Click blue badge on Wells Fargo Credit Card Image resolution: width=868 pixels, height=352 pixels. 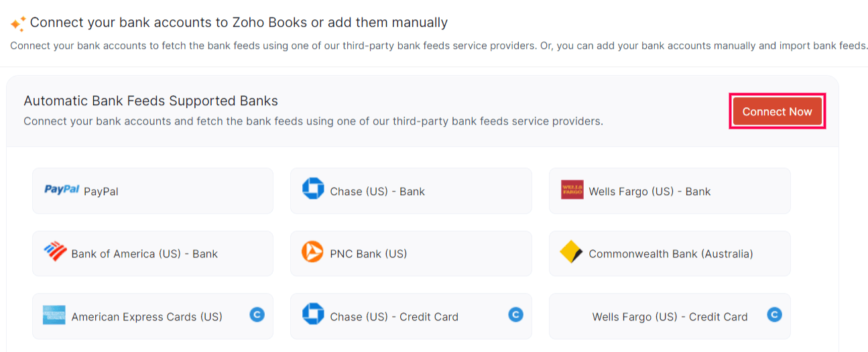coord(774,314)
